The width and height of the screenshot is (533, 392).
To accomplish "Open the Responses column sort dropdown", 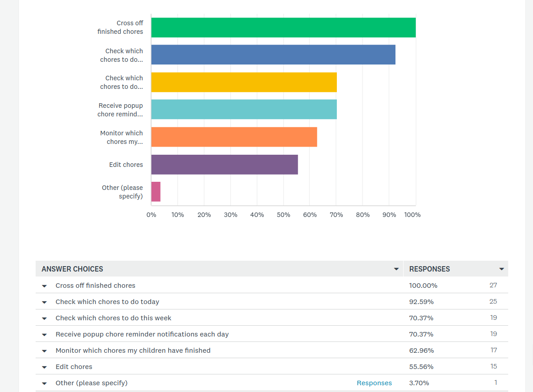I will tap(501, 269).
